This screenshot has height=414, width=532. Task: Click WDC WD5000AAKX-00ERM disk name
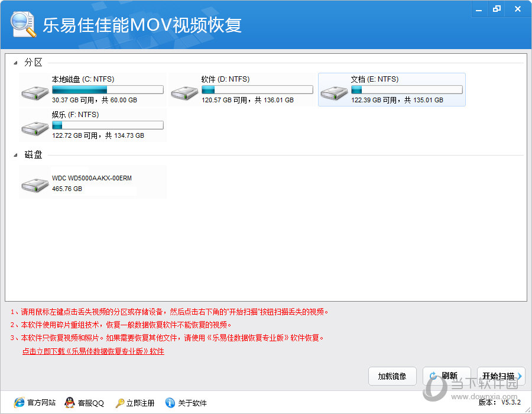[92, 178]
